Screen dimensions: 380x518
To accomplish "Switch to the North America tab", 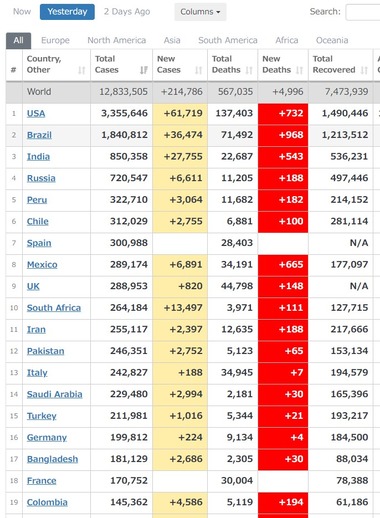I will click(117, 40).
